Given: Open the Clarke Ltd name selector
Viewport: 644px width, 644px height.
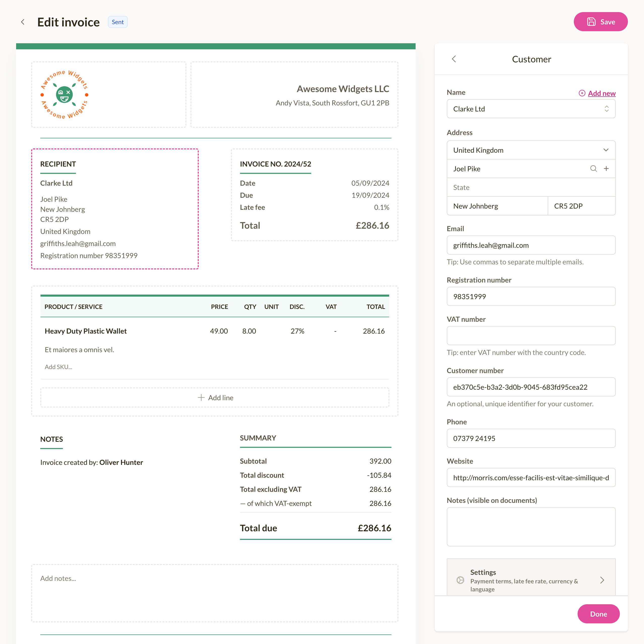Looking at the screenshot, I should click(531, 109).
